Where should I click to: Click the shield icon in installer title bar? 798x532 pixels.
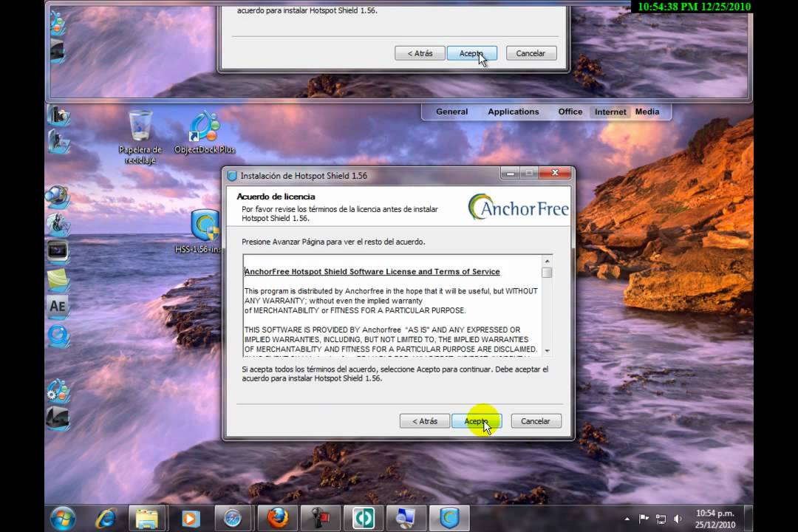pos(232,176)
